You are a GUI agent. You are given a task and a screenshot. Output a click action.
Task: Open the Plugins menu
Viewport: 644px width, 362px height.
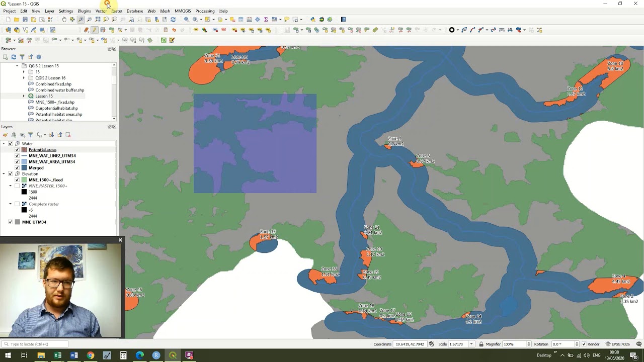(84, 11)
